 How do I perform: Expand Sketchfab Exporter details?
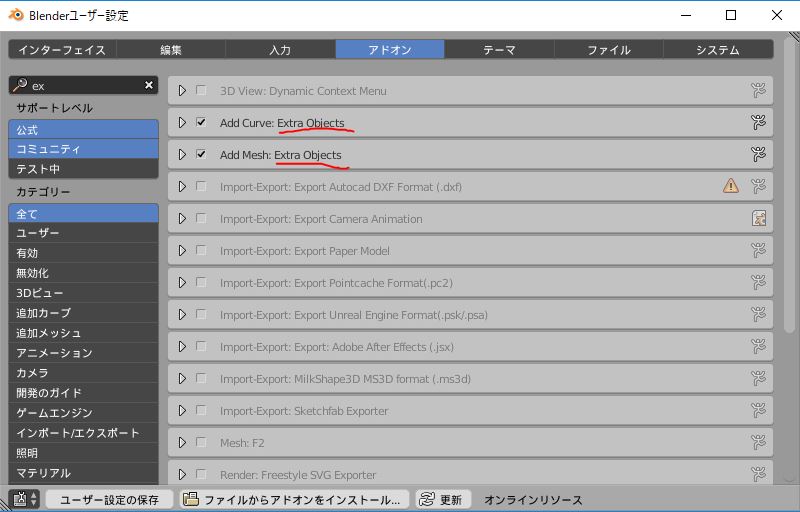pyautogui.click(x=182, y=411)
